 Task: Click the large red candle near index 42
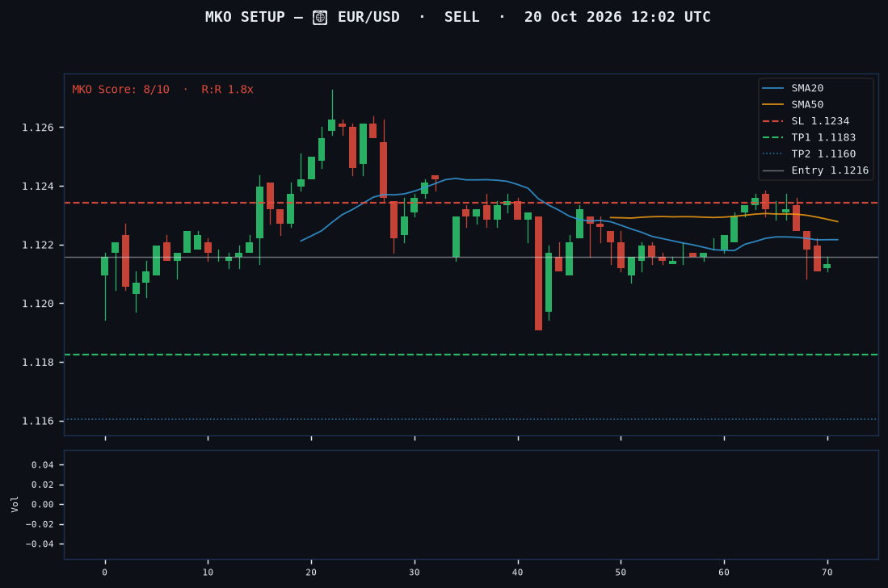[x=539, y=273]
